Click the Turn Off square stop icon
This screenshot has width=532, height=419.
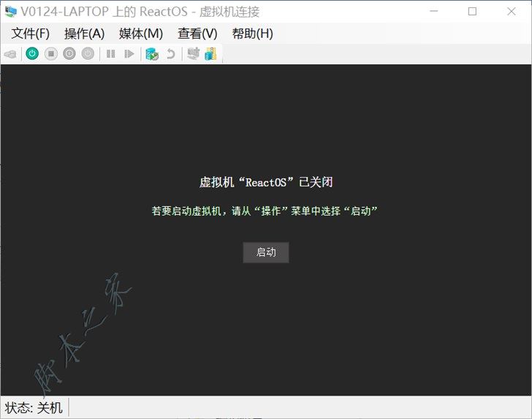click(50, 53)
